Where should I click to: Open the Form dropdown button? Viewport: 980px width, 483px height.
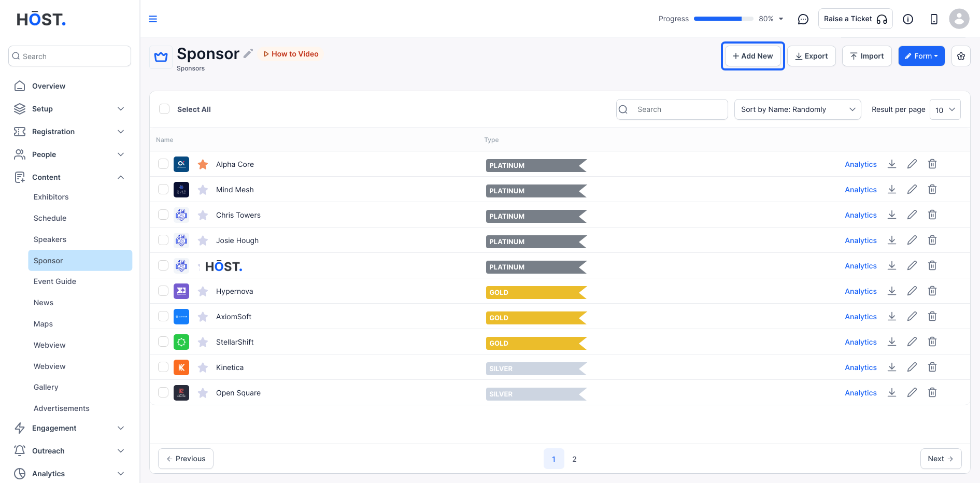click(921, 56)
